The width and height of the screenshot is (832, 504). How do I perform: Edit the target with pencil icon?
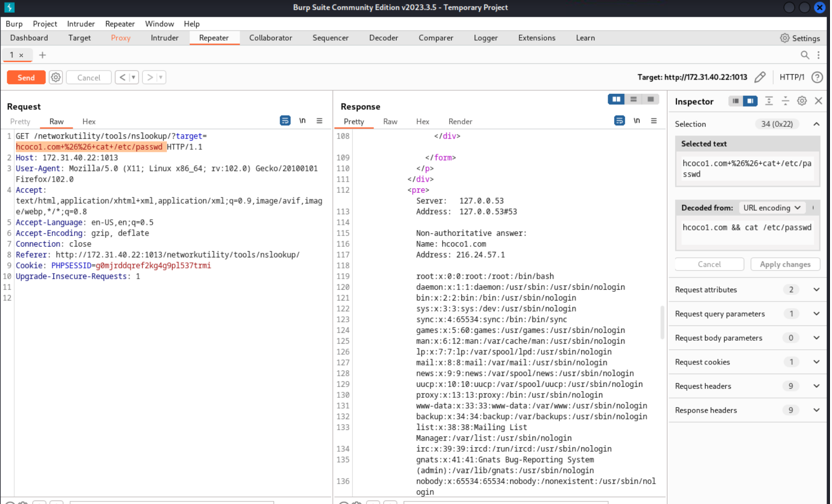(760, 77)
